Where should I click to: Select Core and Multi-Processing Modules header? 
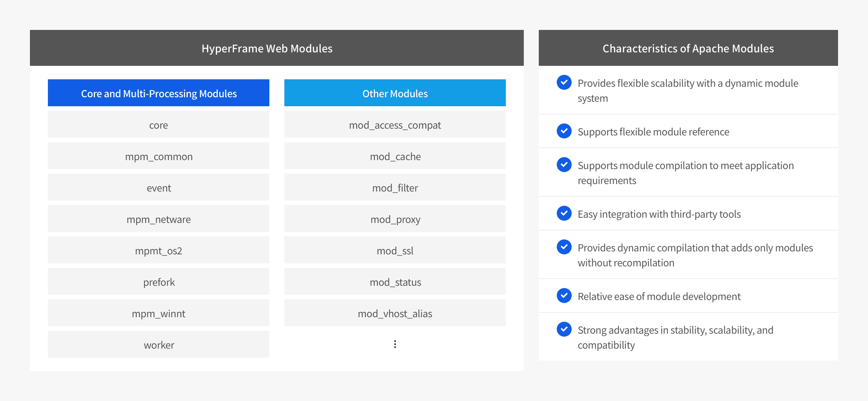tap(159, 93)
